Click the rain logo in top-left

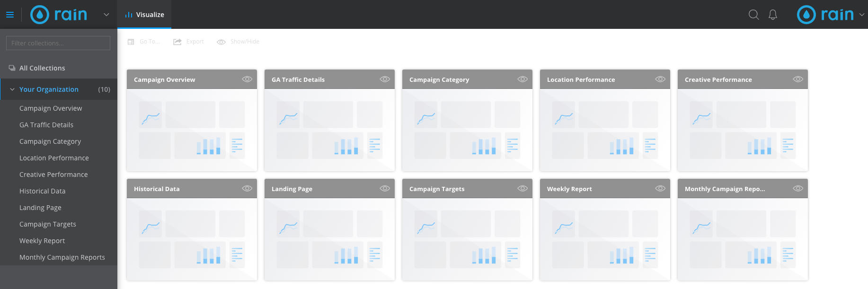click(x=59, y=15)
